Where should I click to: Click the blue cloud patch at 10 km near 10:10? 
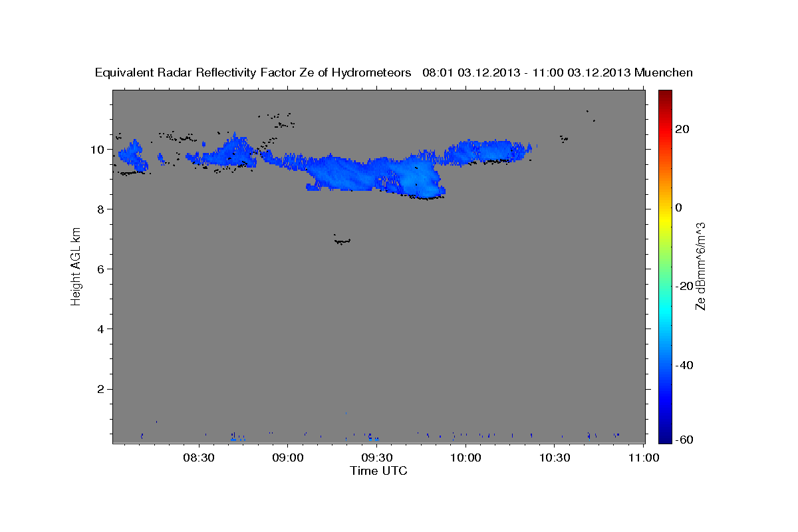click(x=489, y=152)
